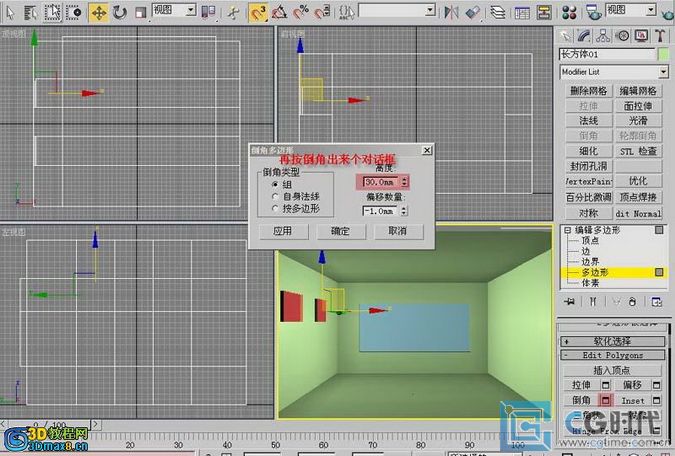Select the arrow Select Object tool
Image resolution: width=675 pixels, height=456 pixels.
tap(10, 13)
